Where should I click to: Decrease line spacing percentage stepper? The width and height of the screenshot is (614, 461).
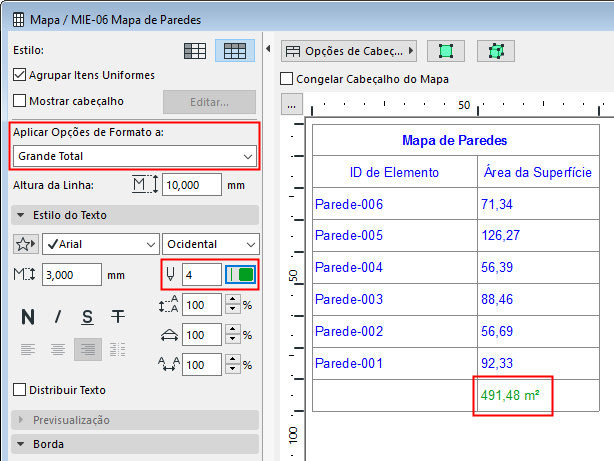pos(233,309)
